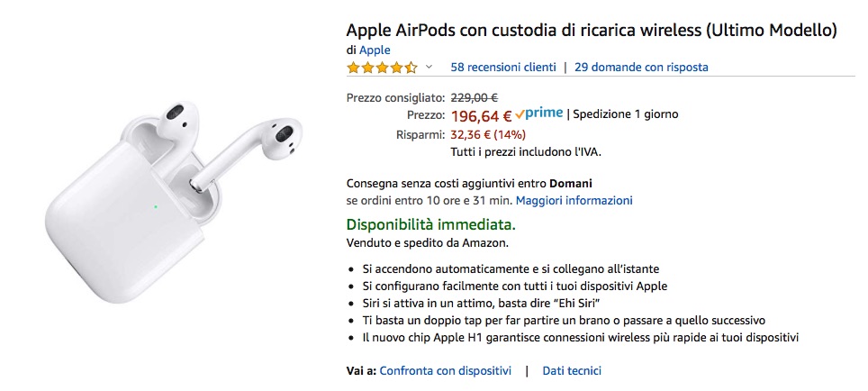Click the Prime logo badge
868x391 pixels.
[539, 114]
